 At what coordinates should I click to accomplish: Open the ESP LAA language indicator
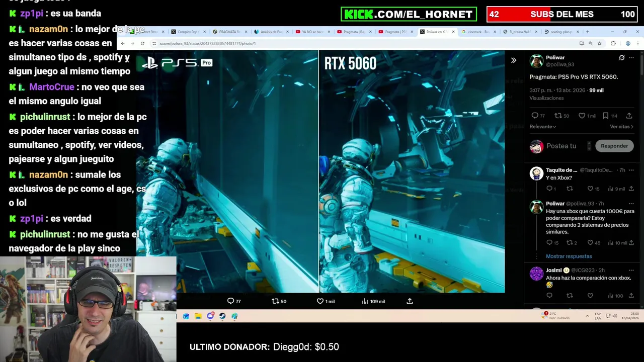click(598, 316)
